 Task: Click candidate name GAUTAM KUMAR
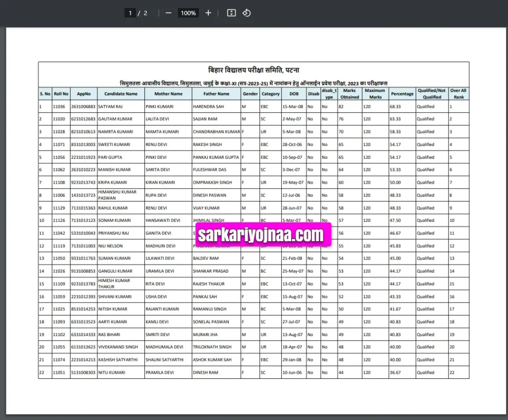pyautogui.click(x=115, y=119)
